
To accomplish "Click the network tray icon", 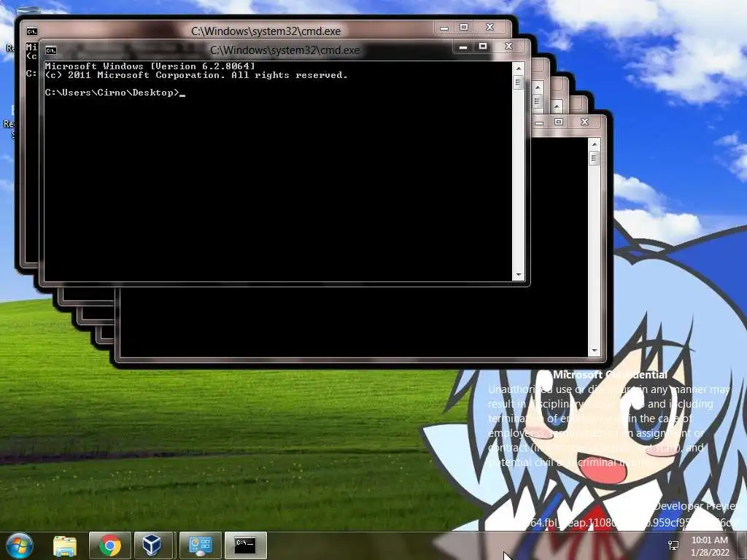I will click(673, 545).
